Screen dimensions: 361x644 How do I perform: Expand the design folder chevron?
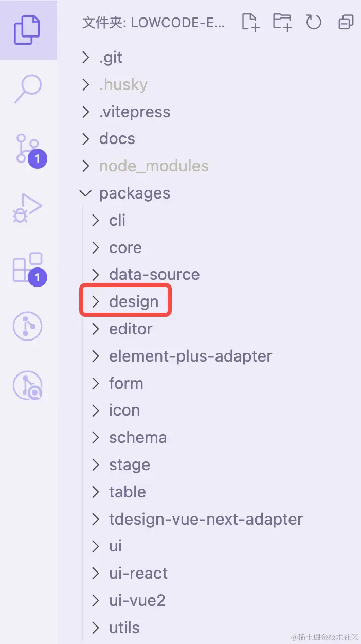point(95,302)
